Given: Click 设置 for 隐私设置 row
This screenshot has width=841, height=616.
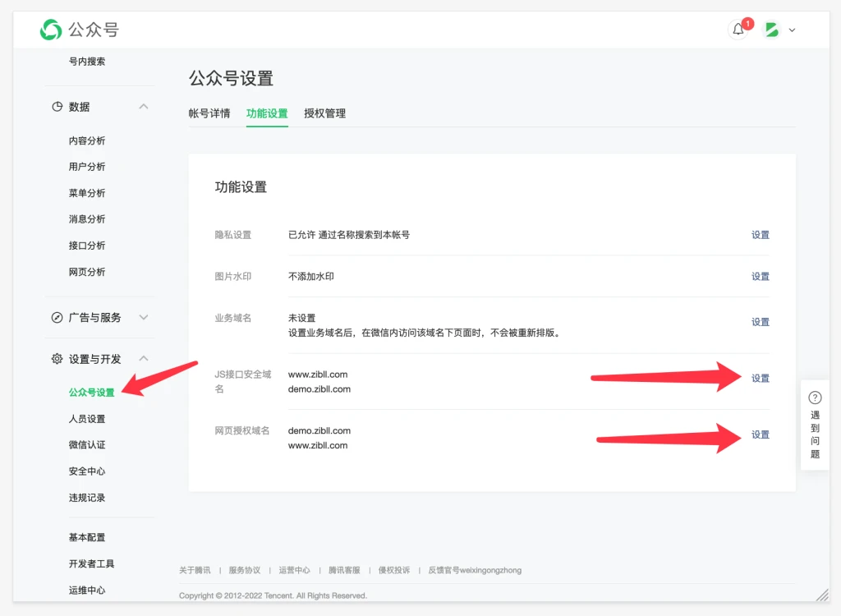Looking at the screenshot, I should (x=761, y=235).
